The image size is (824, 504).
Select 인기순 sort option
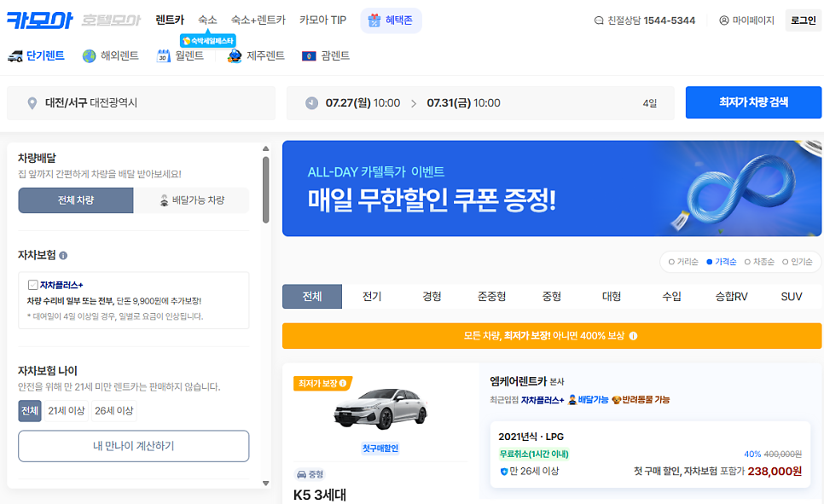[x=798, y=262]
